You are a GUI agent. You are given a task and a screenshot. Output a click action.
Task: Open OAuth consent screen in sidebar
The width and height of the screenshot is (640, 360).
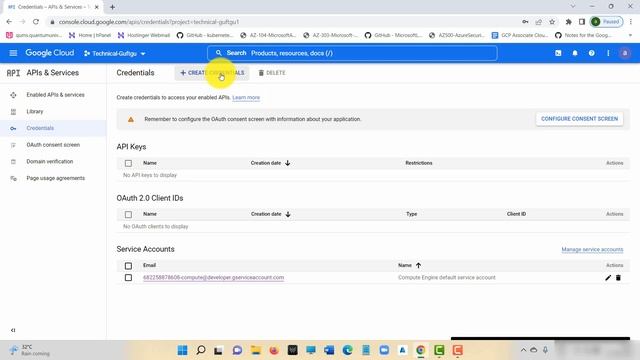click(53, 145)
